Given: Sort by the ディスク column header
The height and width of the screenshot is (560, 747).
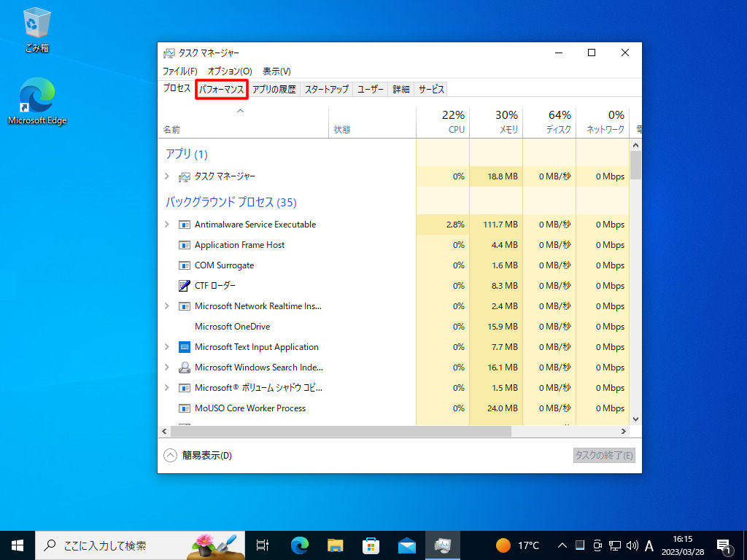Looking at the screenshot, I should click(x=549, y=122).
